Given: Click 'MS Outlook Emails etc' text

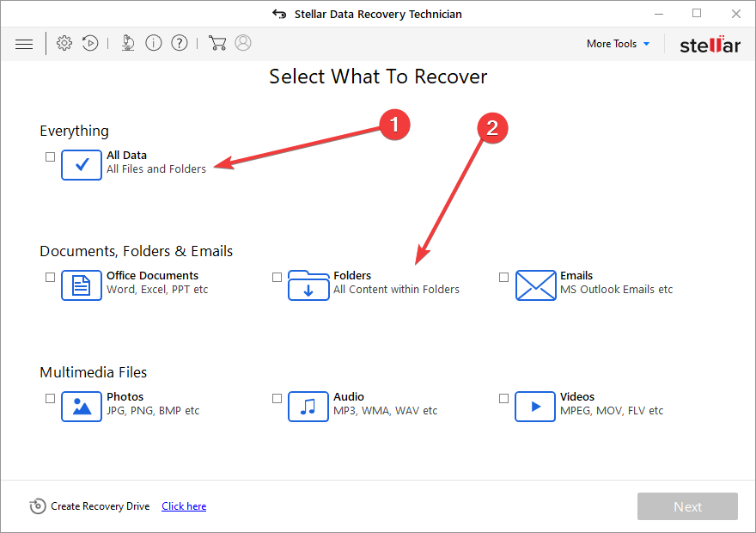Looking at the screenshot, I should pos(616,290).
